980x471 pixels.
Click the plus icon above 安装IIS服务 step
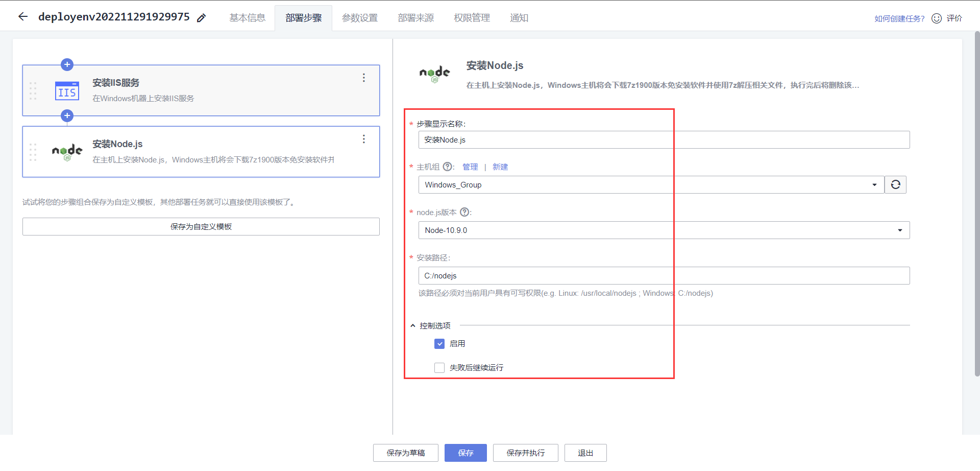click(x=67, y=64)
